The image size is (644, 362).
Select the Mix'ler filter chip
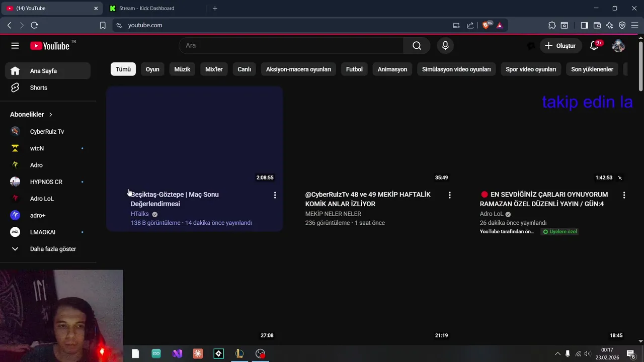pos(214,69)
